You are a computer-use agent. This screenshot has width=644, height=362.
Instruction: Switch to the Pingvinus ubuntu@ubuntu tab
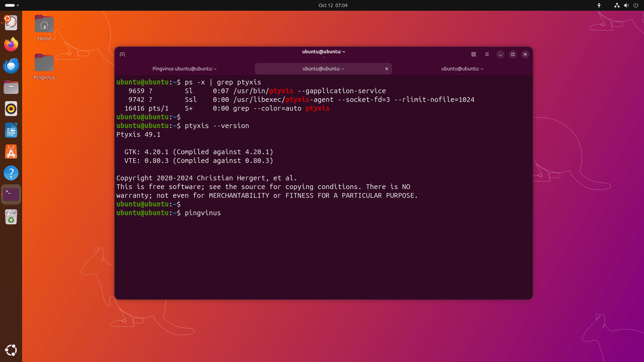pyautogui.click(x=184, y=69)
